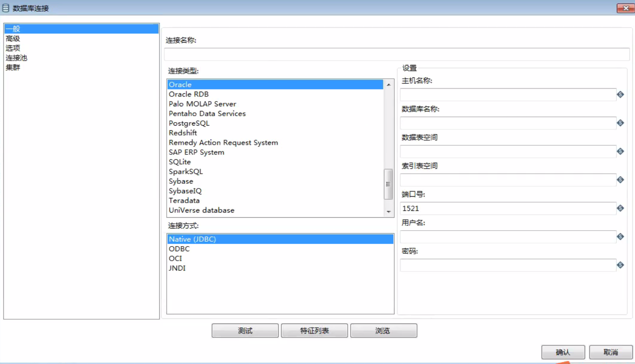Viewport: 635px width, 364px height.
Task: Click the variable icon beside 主机名称 field
Action: (x=620, y=95)
